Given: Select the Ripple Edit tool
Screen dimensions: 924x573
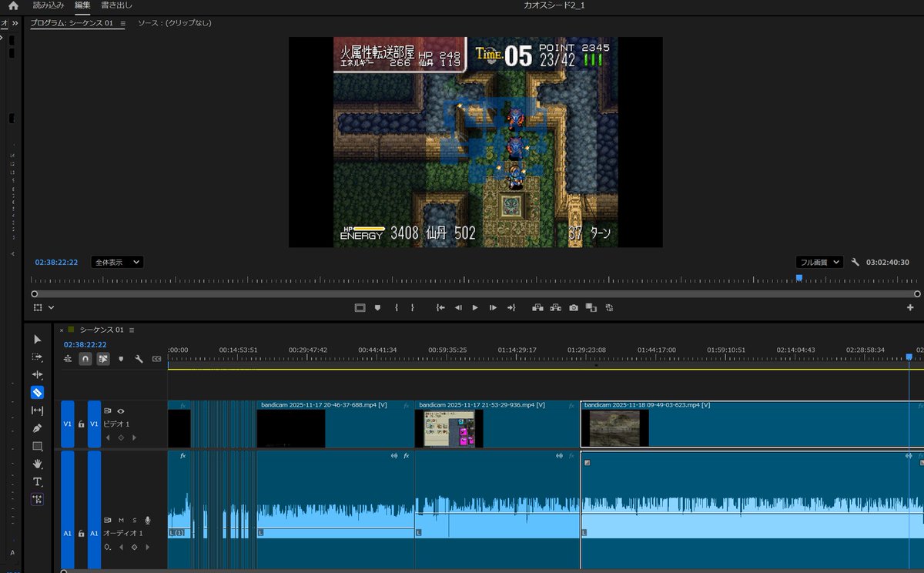Looking at the screenshot, I should point(37,374).
